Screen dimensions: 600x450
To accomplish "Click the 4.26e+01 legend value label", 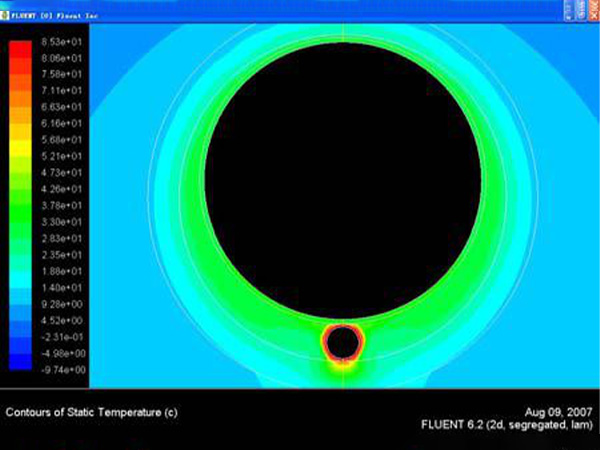I will (x=63, y=189).
